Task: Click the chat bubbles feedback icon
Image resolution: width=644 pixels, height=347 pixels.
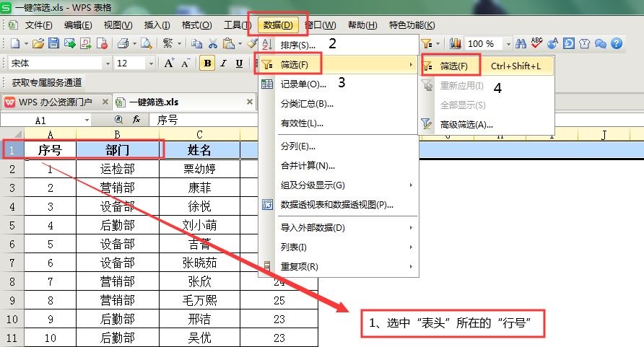Action: click(x=601, y=43)
